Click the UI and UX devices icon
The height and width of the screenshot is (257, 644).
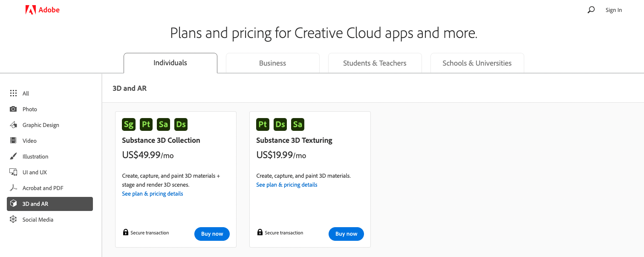pyautogui.click(x=13, y=172)
